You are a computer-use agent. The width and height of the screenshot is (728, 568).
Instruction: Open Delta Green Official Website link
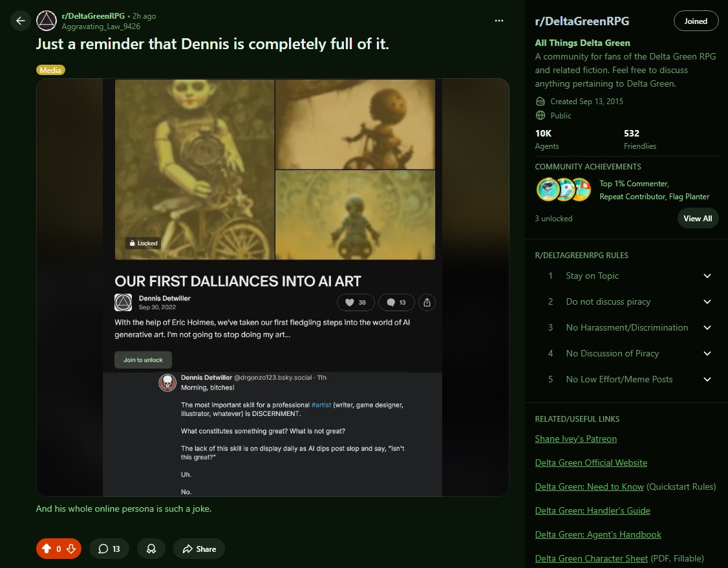coord(591,463)
